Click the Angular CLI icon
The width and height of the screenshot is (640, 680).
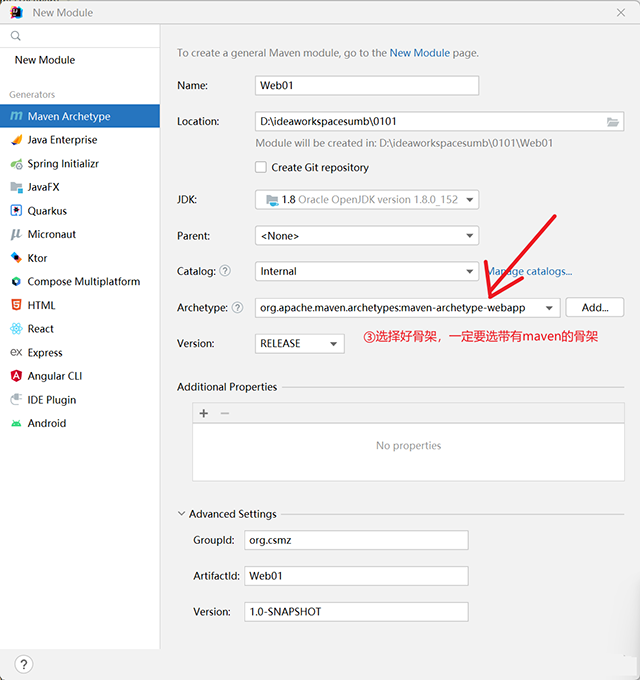pos(16,376)
